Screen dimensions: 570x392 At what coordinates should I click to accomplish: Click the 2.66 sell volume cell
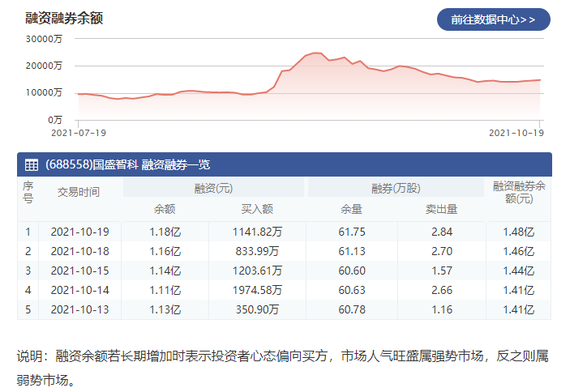[442, 291]
